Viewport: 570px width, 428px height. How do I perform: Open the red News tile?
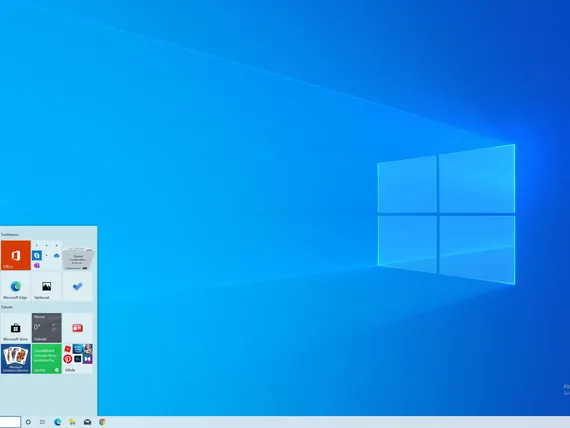[77, 328]
